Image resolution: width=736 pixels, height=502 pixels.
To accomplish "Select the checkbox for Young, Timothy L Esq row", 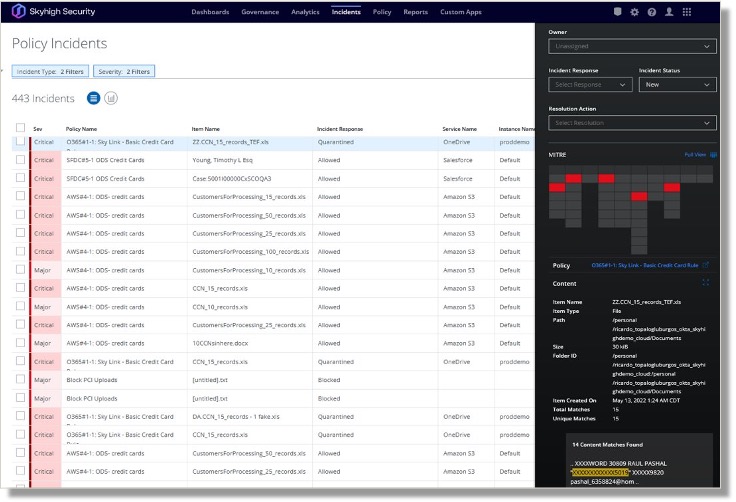I will 20,160.
